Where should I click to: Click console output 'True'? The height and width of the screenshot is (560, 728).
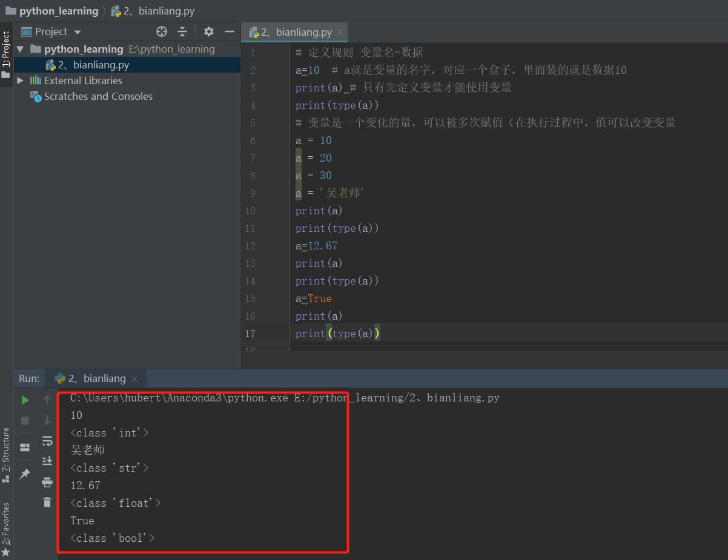pos(82,521)
